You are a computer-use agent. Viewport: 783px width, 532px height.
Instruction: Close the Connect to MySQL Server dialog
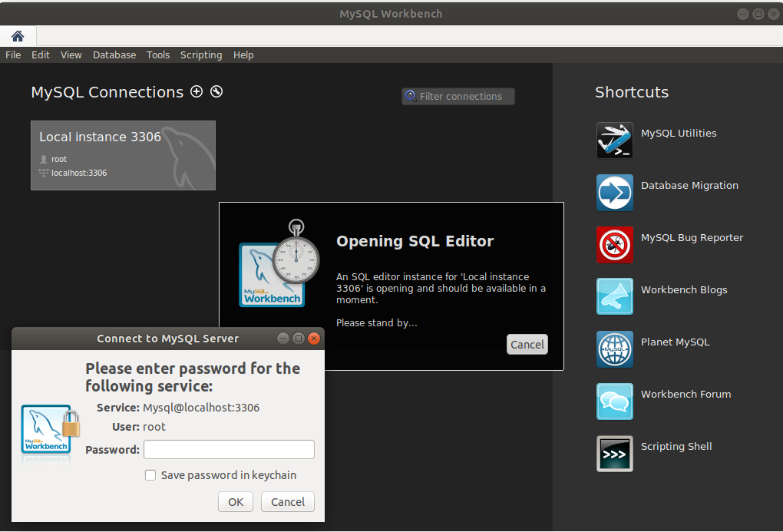click(314, 339)
